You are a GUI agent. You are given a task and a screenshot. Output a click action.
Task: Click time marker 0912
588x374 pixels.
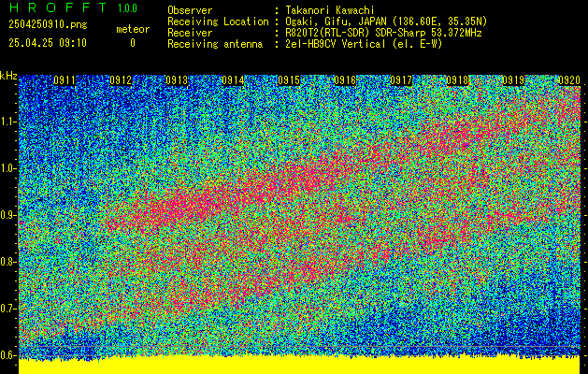pyautogui.click(x=121, y=80)
